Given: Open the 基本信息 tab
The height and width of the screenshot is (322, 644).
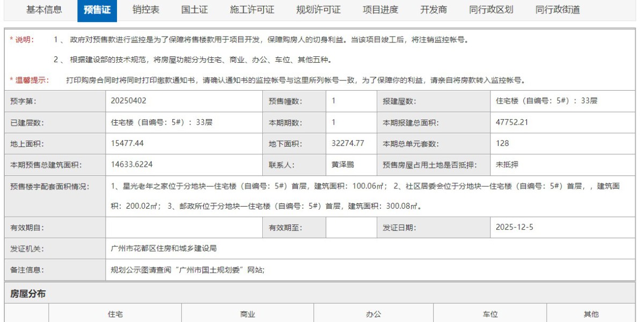Looking at the screenshot, I should click(x=44, y=10).
